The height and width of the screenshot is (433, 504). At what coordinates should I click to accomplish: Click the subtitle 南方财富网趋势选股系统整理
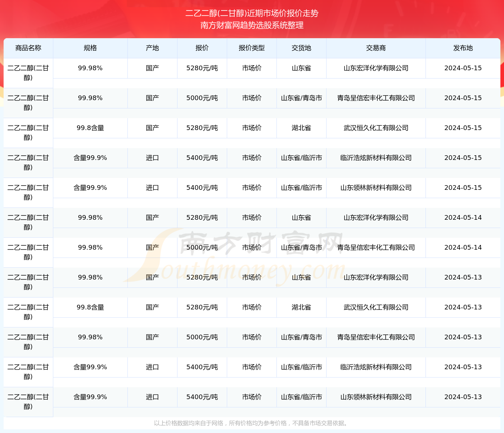(x=252, y=25)
